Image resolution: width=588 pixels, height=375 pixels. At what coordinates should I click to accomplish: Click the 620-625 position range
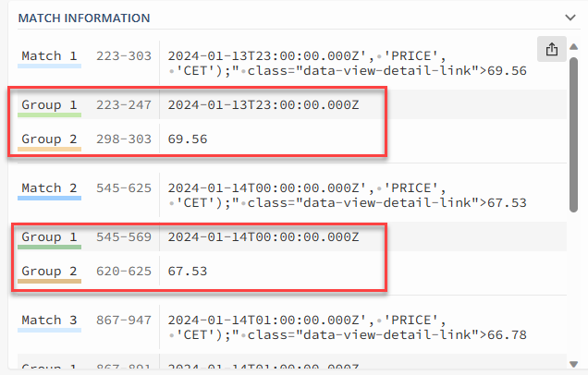point(123,272)
